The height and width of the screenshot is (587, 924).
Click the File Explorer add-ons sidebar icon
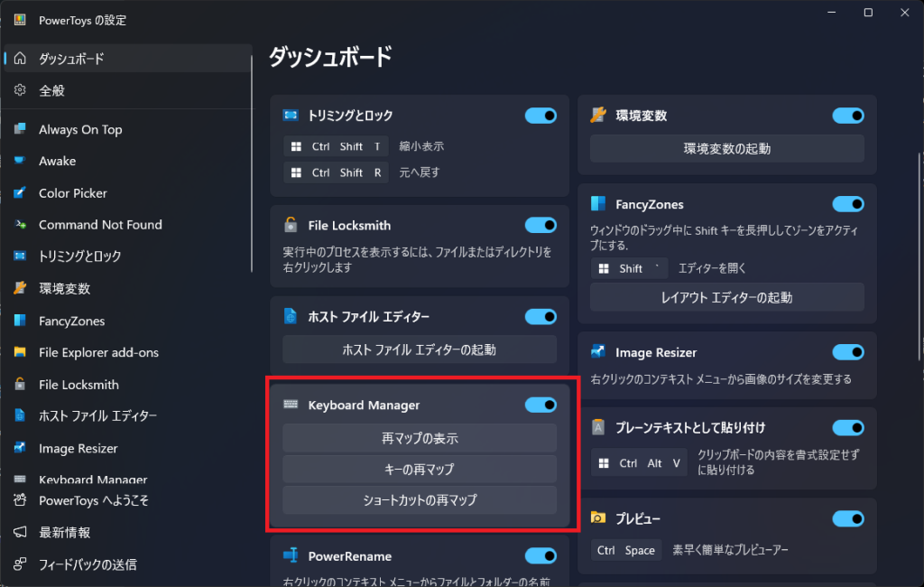(x=20, y=352)
